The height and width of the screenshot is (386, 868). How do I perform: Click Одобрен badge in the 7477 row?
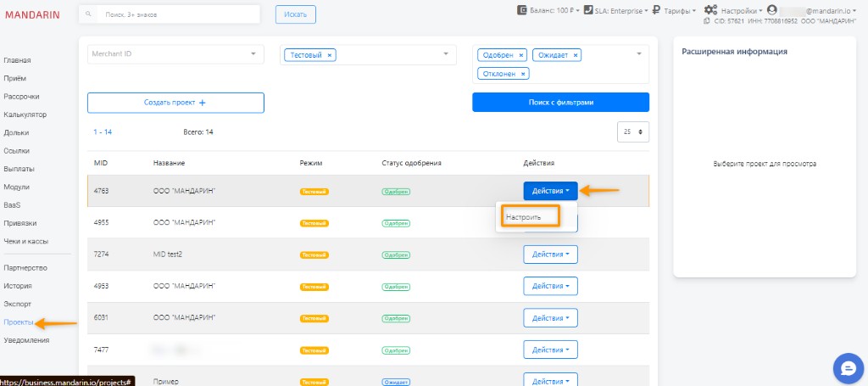click(x=396, y=350)
